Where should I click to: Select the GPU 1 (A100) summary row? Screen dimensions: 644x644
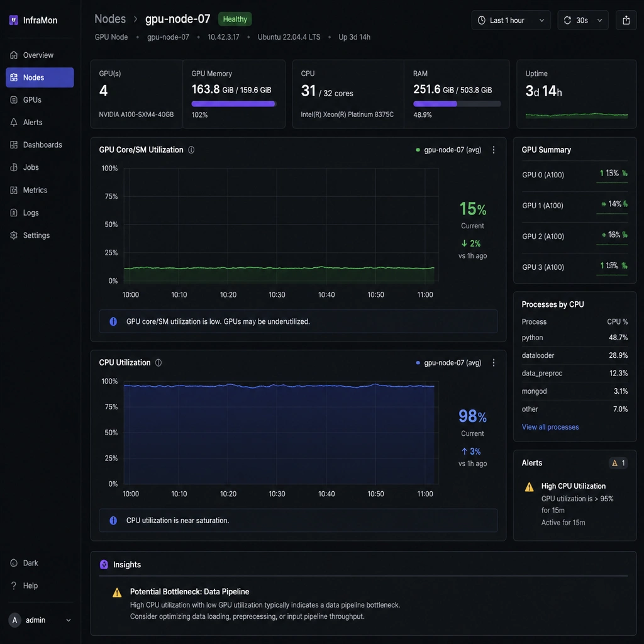(x=575, y=206)
